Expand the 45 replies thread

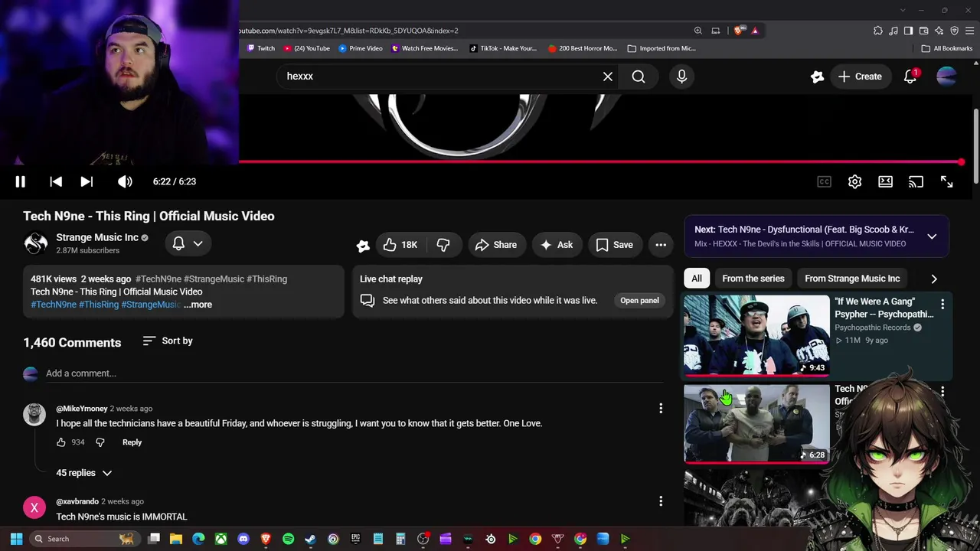click(x=84, y=473)
